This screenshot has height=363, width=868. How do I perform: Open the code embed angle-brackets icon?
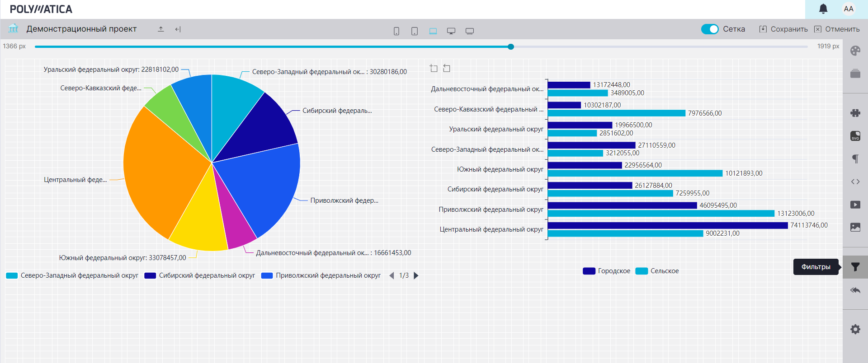coord(855,181)
